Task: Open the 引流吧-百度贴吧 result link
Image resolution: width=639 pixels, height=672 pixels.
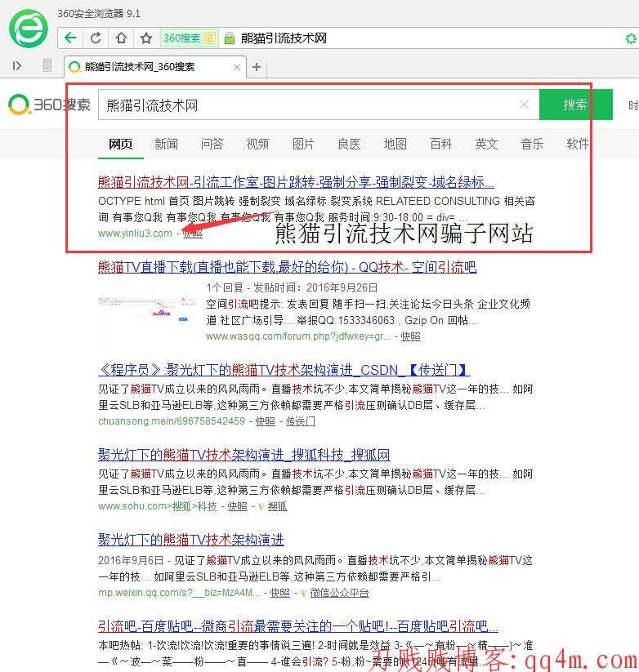Action: point(298,626)
